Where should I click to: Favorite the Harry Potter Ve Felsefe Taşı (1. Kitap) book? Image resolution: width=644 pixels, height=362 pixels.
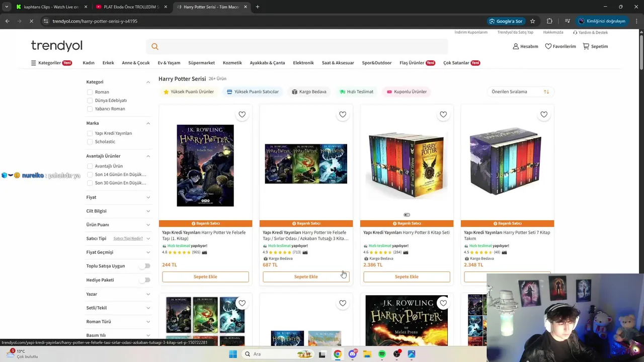tap(242, 115)
